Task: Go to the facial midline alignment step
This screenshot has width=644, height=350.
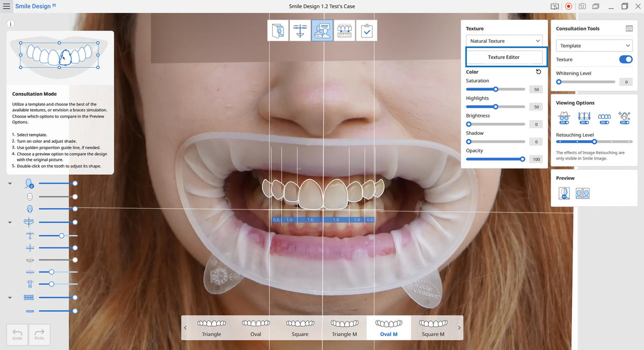Action: (x=300, y=31)
